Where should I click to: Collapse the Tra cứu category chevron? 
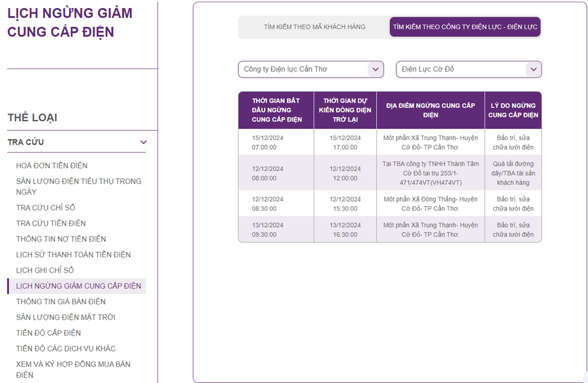(x=143, y=142)
